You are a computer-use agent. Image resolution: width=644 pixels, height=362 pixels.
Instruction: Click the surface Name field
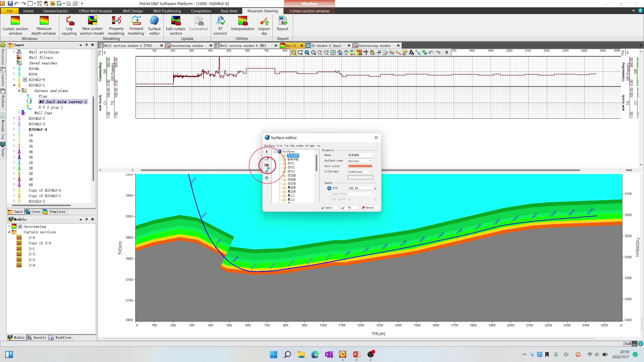(x=360, y=155)
